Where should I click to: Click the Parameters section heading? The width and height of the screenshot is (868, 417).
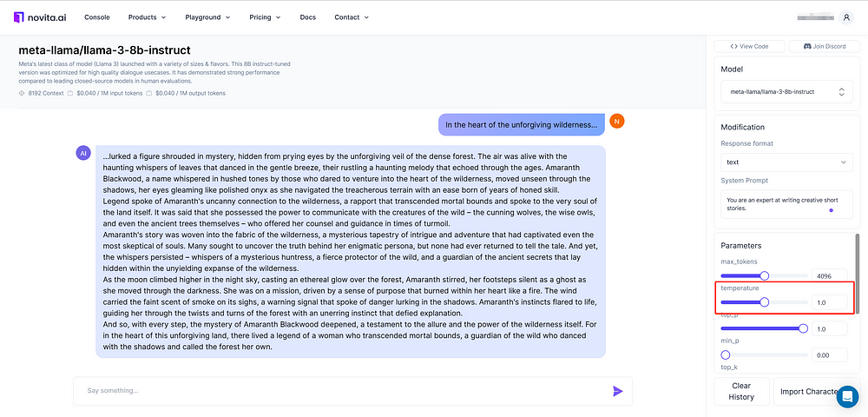click(740, 245)
